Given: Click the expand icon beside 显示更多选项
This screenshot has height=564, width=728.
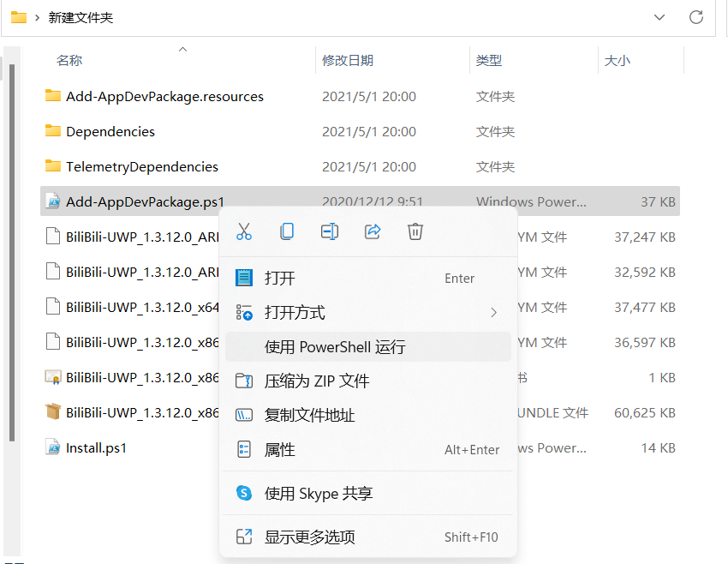Looking at the screenshot, I should (244, 537).
